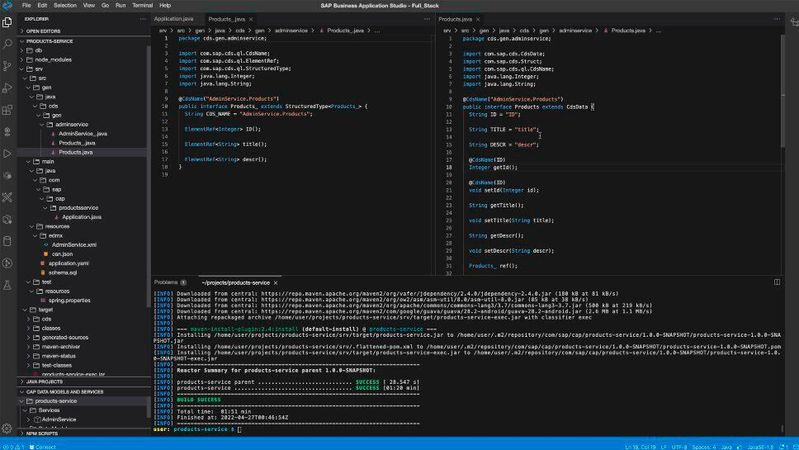
Task: Click JavaSE-1.8 runtime in status bar
Action: point(760,447)
